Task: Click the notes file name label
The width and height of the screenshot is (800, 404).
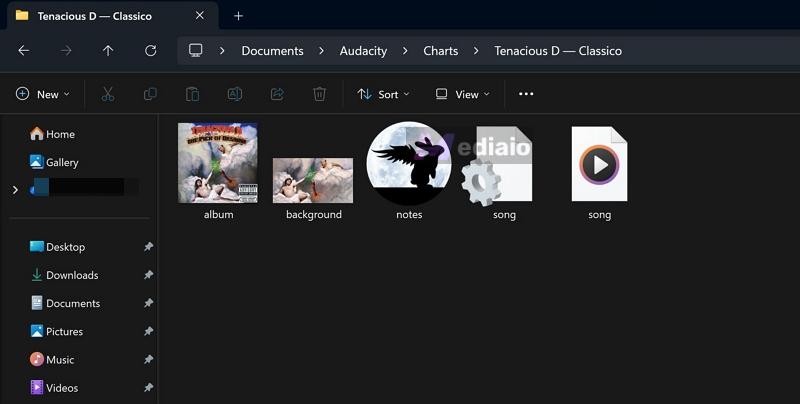Action: tap(409, 215)
